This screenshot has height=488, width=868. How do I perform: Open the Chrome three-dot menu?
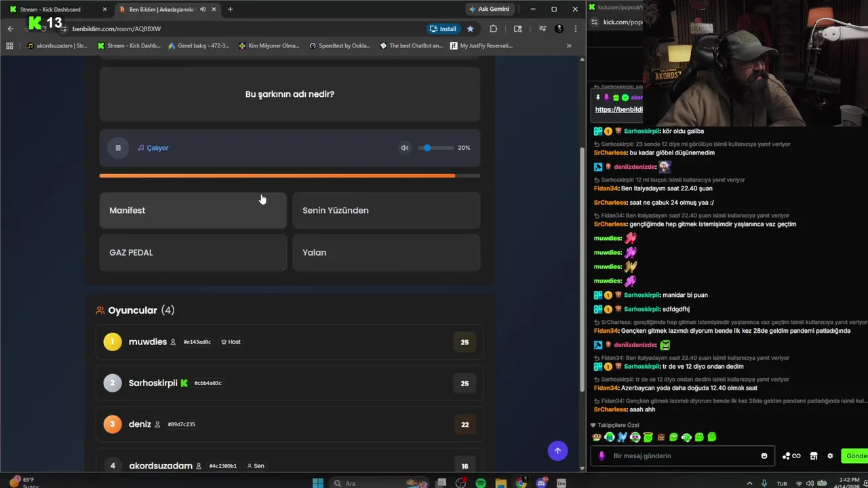coord(575,28)
